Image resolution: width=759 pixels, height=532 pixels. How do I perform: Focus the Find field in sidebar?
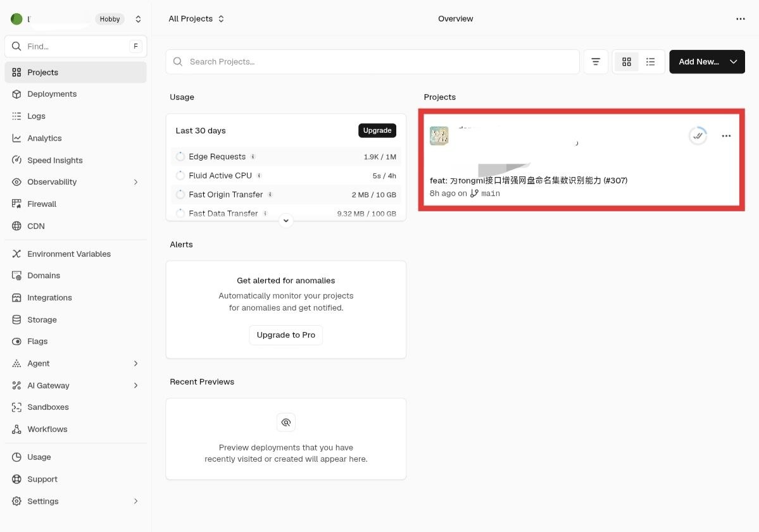(75, 46)
